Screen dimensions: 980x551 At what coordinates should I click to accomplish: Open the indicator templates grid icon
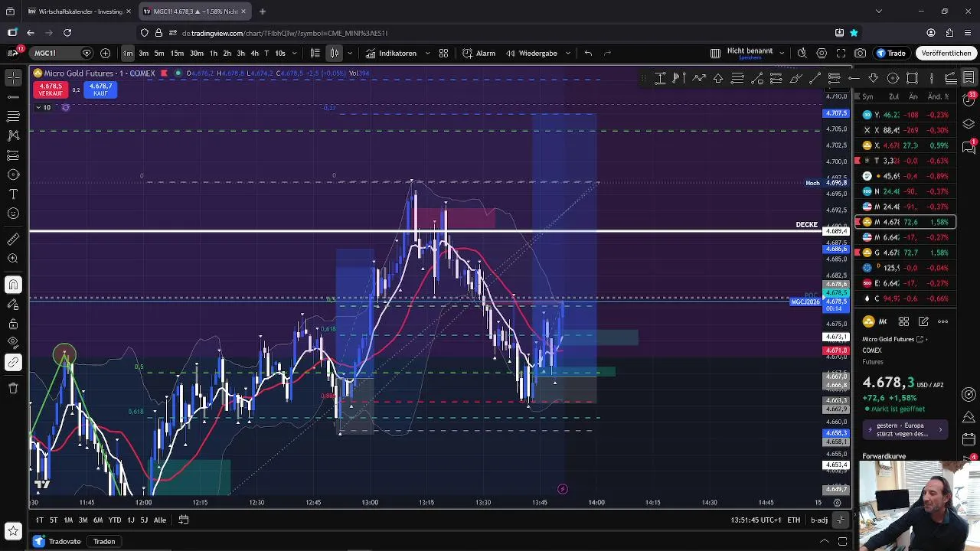(443, 53)
